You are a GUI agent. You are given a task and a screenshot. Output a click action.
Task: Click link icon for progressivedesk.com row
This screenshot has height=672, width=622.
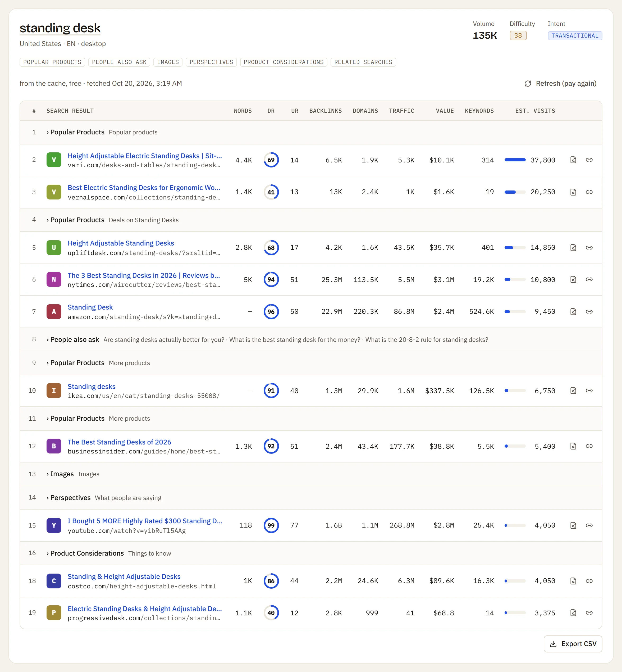click(x=589, y=613)
